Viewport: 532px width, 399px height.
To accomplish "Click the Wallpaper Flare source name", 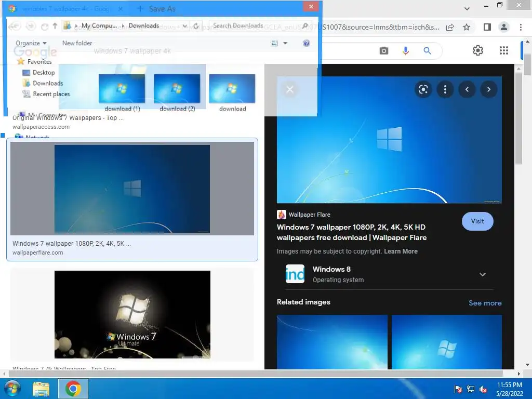I will pyautogui.click(x=310, y=215).
